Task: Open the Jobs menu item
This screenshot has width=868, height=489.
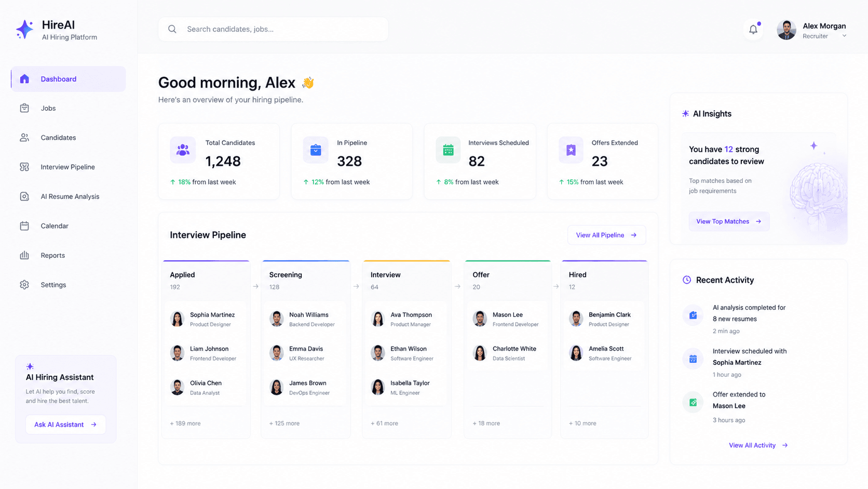Action: click(68, 108)
